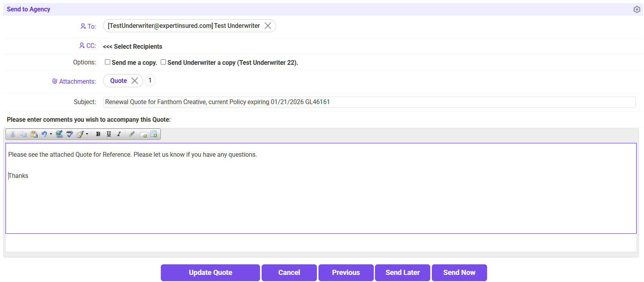Remove the Quote attachment
This screenshot has width=644, height=282.
coord(135,81)
